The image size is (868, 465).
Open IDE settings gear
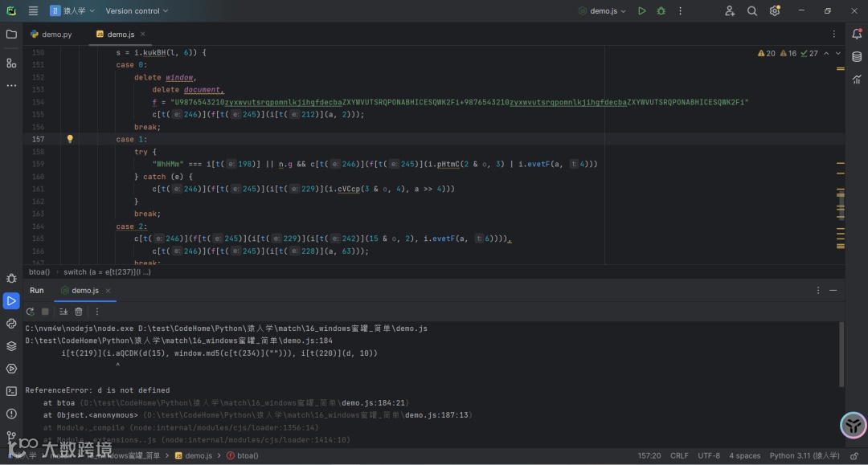(x=775, y=10)
